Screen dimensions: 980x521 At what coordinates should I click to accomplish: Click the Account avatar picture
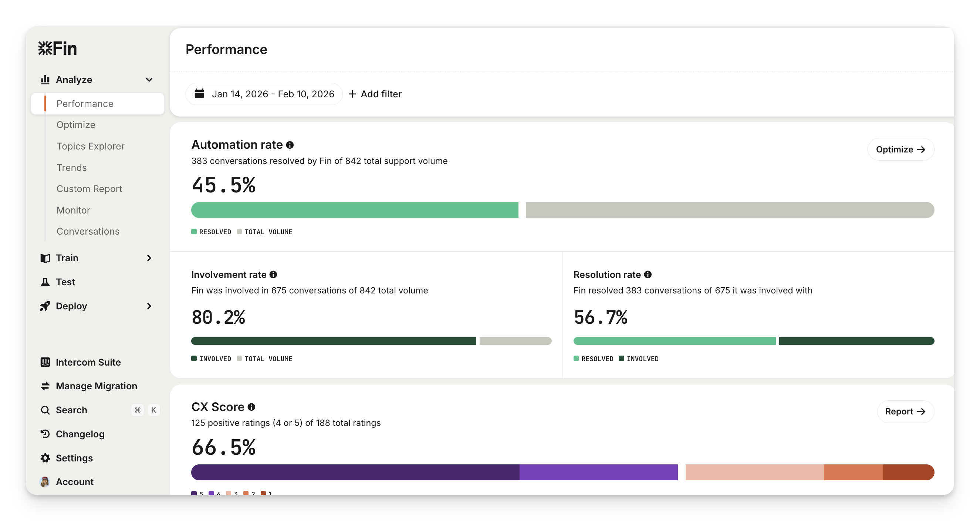[x=45, y=482]
